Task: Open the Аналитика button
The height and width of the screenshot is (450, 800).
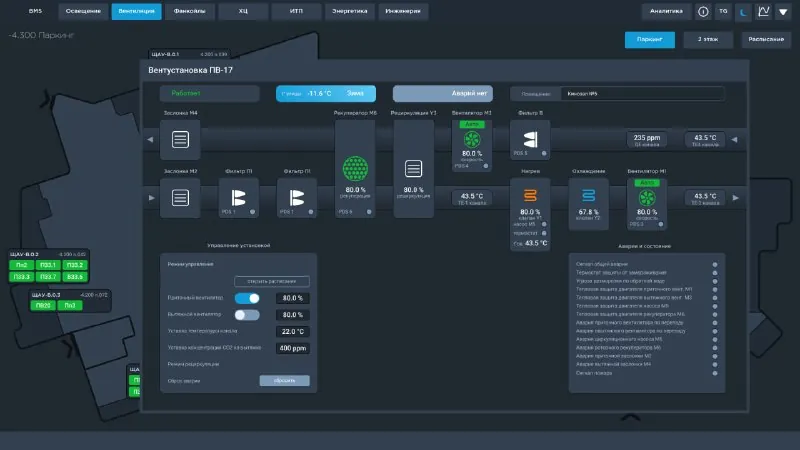Action: pos(666,11)
